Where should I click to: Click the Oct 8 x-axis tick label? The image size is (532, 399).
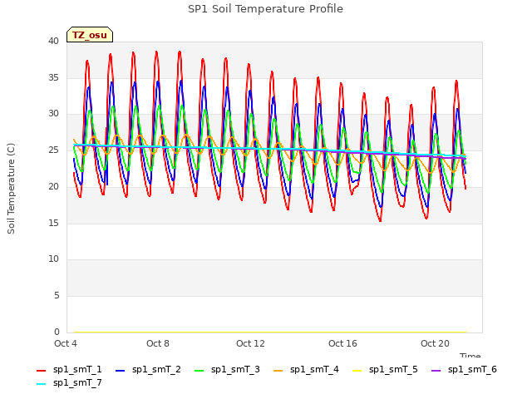158,343
